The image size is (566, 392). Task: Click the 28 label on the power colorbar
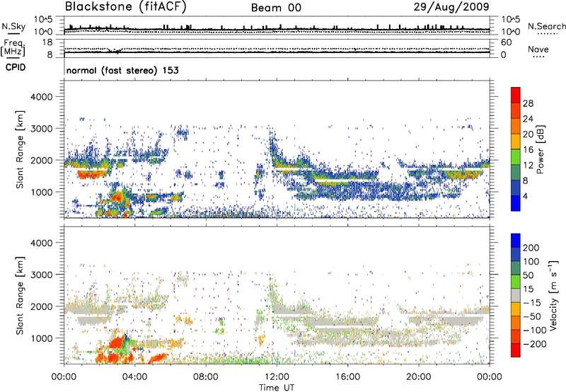[528, 103]
